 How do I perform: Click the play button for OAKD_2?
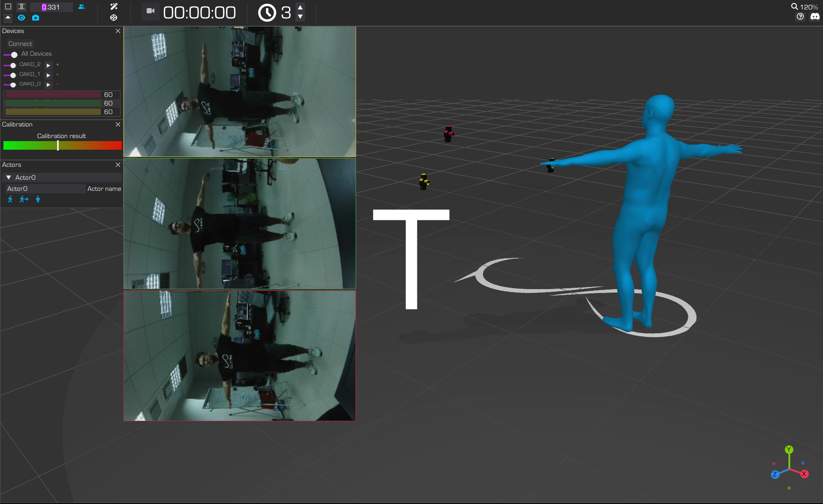(x=48, y=65)
